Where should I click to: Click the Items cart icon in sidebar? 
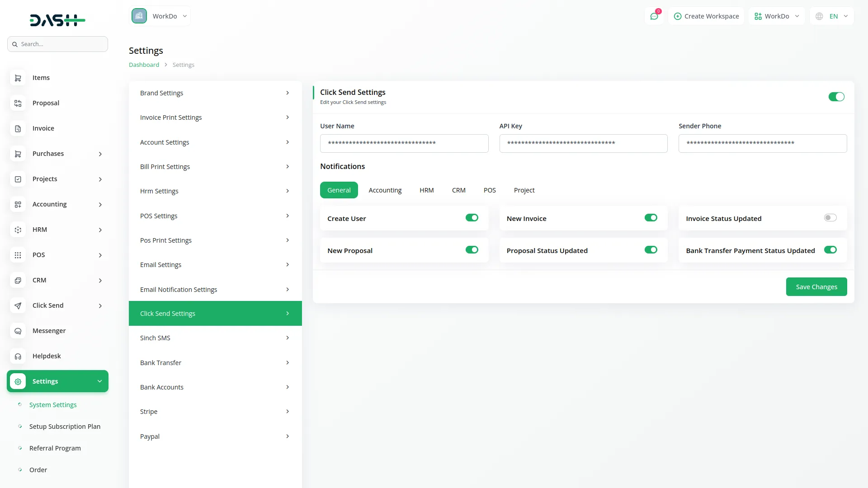(x=18, y=78)
